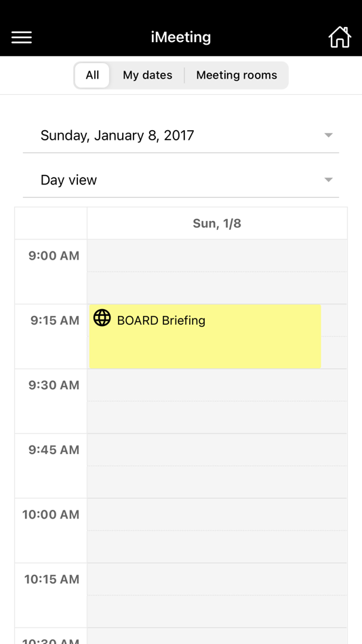This screenshot has height=644, width=362.
Task: Select the 9:00 AM time slot
Action: pos(217,271)
